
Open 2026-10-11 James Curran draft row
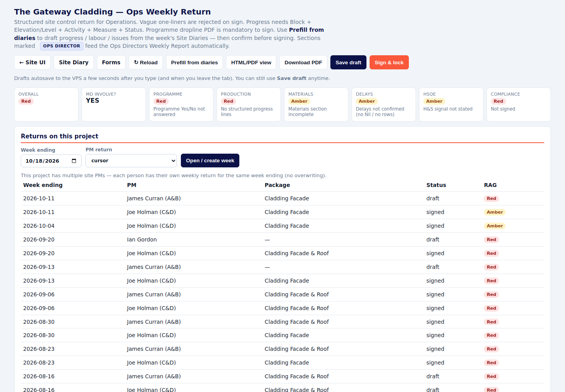pyautogui.click(x=282, y=198)
